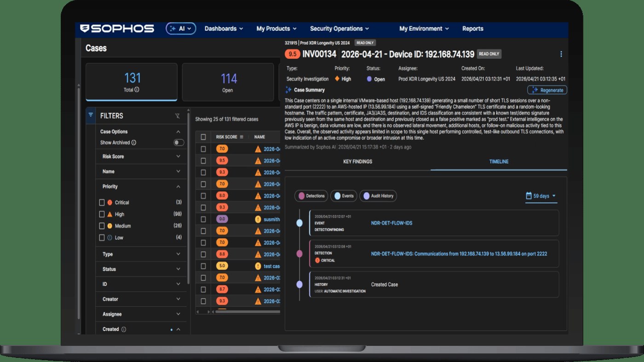Toggle the Show Archived switch
The width and height of the screenshot is (644, 362).
pyautogui.click(x=178, y=143)
